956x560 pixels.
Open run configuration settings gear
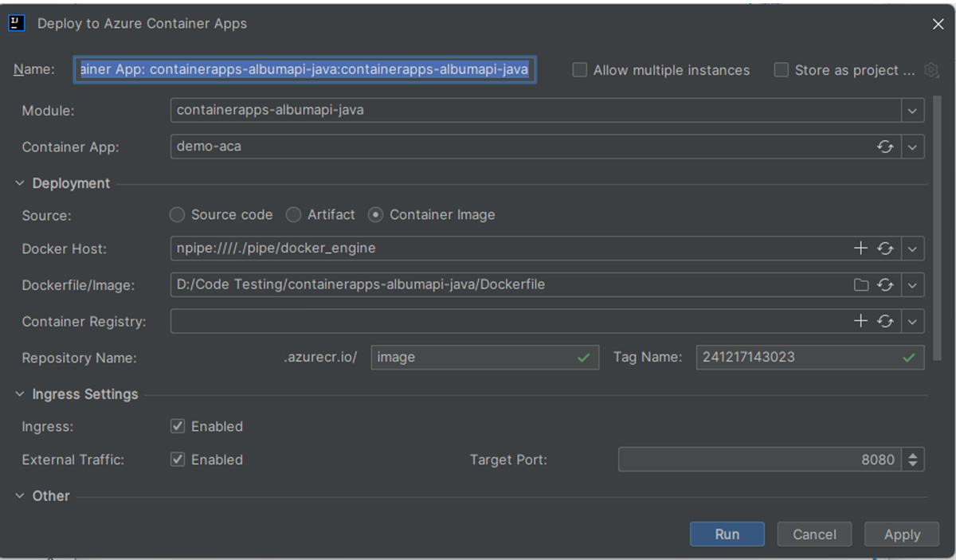click(931, 70)
